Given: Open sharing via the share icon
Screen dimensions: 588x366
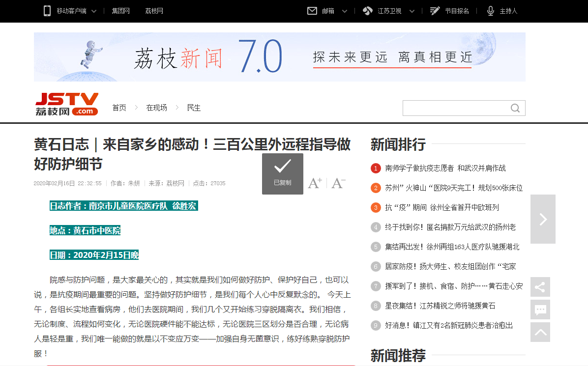Looking at the screenshot, I should click(x=540, y=287).
